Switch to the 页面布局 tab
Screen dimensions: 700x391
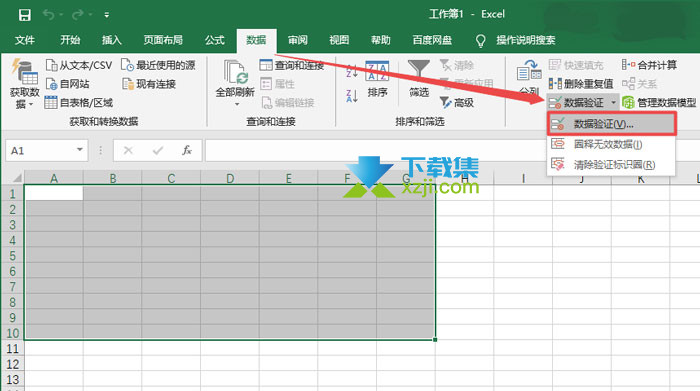click(163, 40)
